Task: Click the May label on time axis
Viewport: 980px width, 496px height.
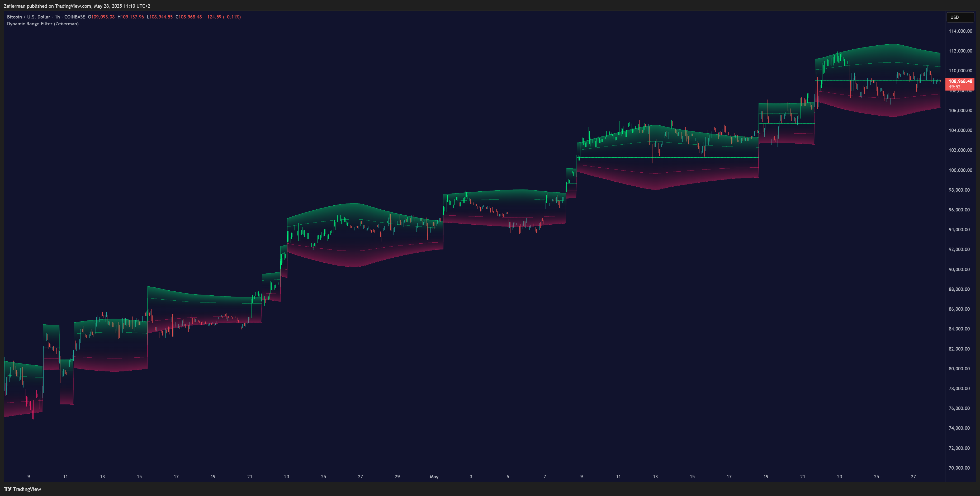Action: (434, 477)
